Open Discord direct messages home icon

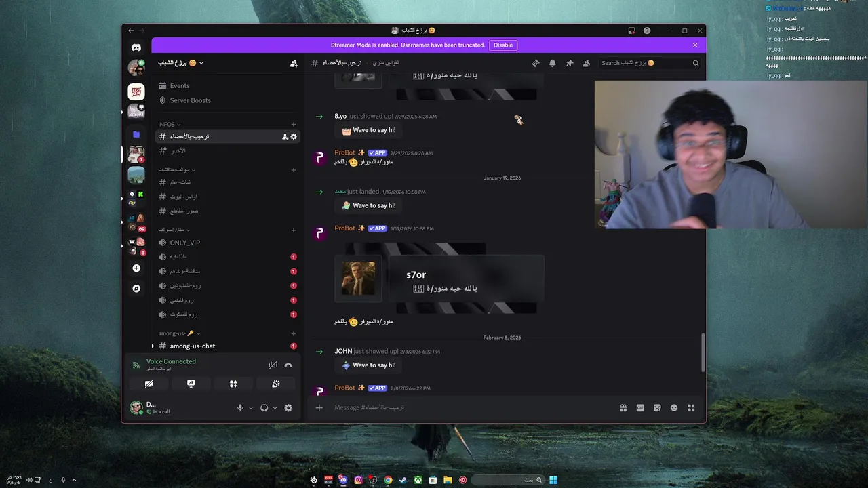(x=136, y=47)
